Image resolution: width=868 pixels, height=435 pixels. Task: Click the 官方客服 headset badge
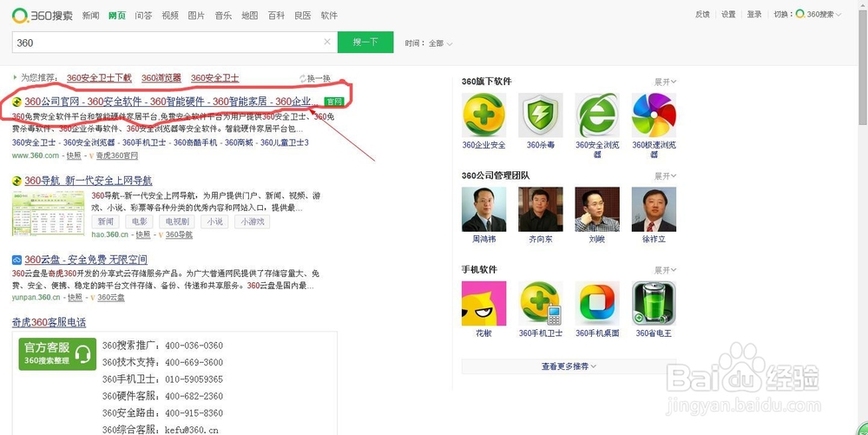coord(57,353)
